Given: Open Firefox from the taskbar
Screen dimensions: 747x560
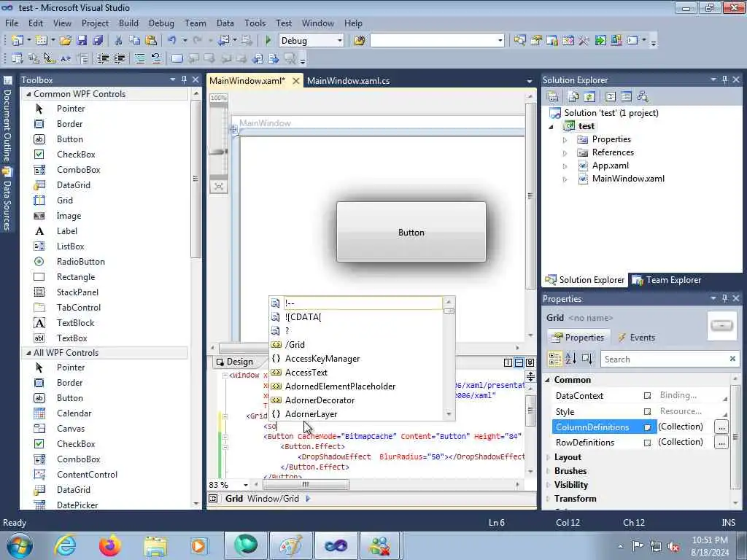Looking at the screenshot, I should (x=110, y=545).
